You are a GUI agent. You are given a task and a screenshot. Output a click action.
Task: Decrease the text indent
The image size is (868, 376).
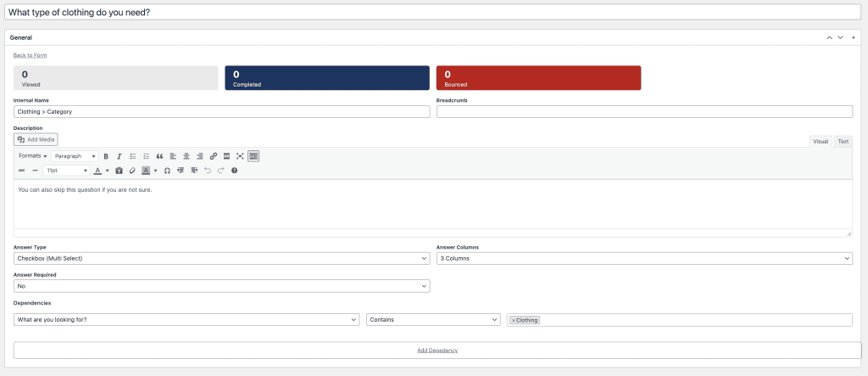tap(181, 171)
